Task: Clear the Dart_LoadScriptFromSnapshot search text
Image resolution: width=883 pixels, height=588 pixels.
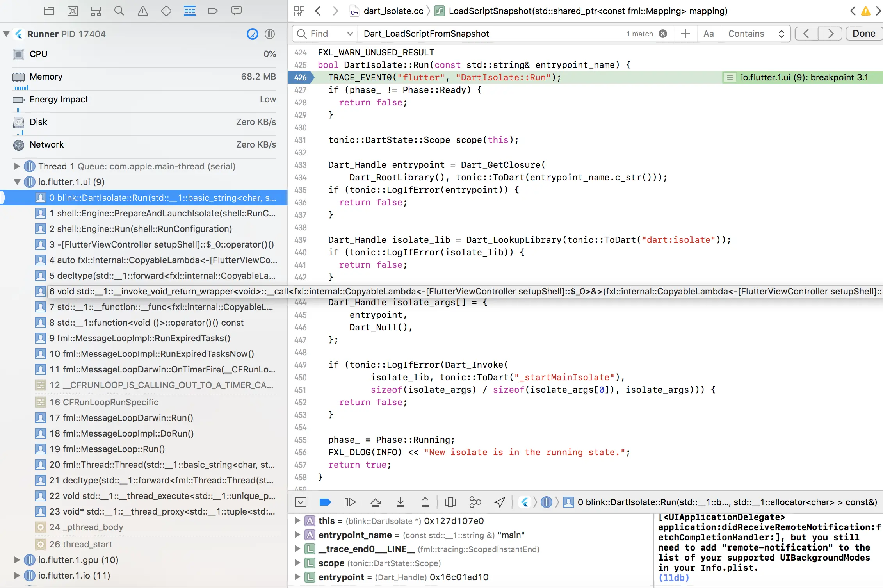Action: pyautogui.click(x=663, y=34)
